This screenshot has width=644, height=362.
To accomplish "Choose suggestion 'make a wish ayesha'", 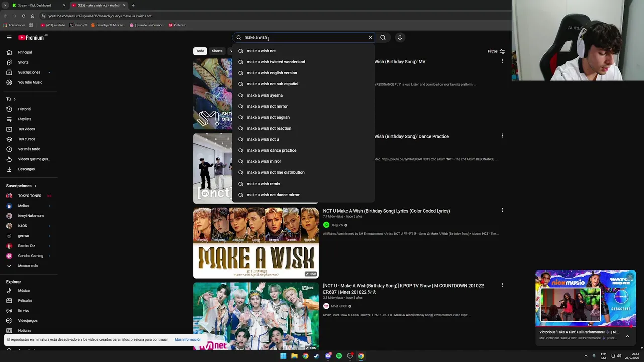I will coord(304,95).
